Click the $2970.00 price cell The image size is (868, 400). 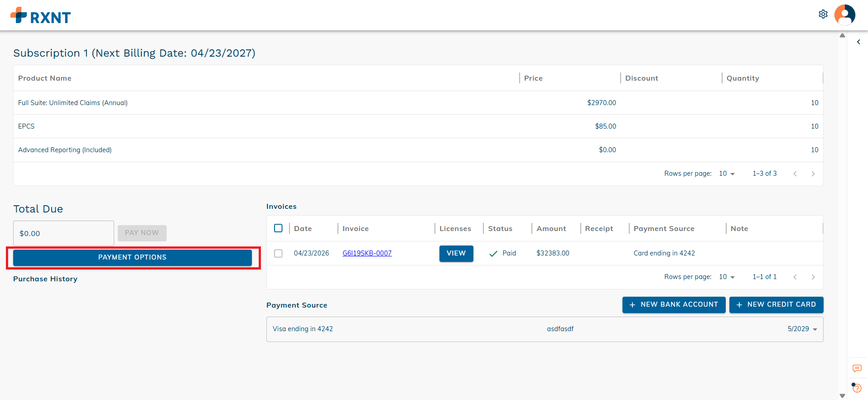point(602,103)
